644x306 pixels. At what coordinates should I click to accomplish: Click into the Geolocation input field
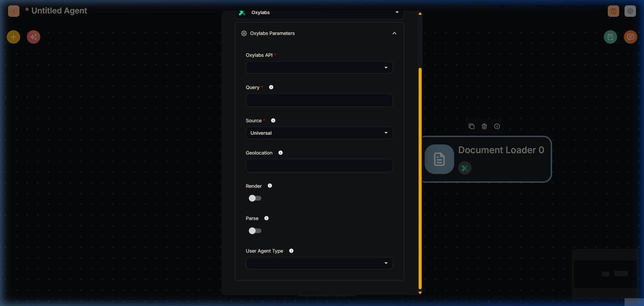point(319,166)
